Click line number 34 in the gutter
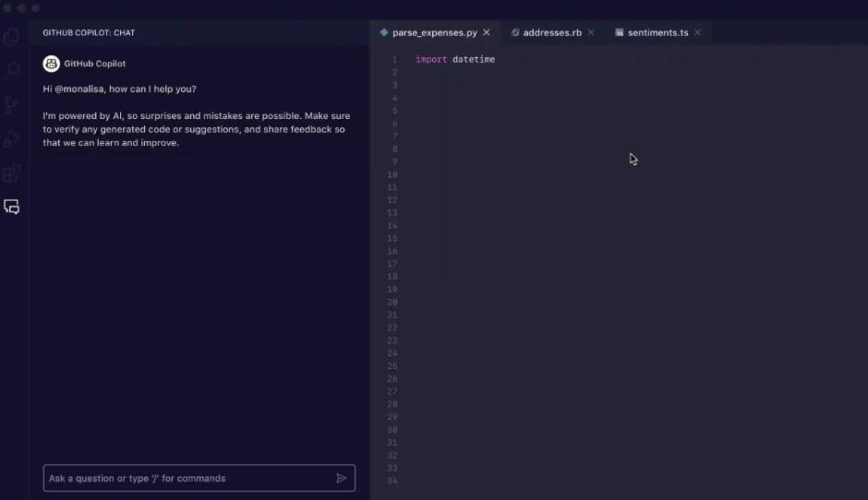Image resolution: width=868 pixels, height=500 pixels. (x=392, y=482)
